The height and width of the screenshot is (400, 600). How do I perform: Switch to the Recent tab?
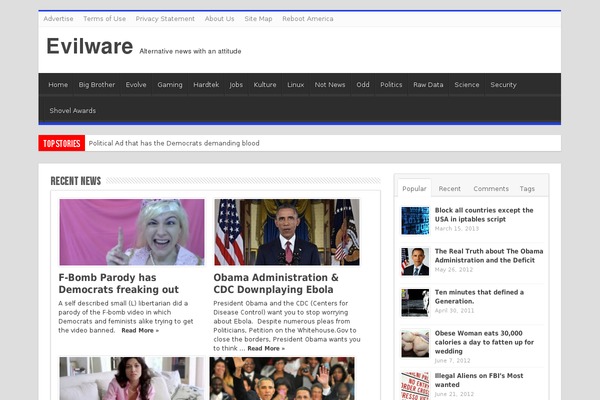pyautogui.click(x=450, y=189)
